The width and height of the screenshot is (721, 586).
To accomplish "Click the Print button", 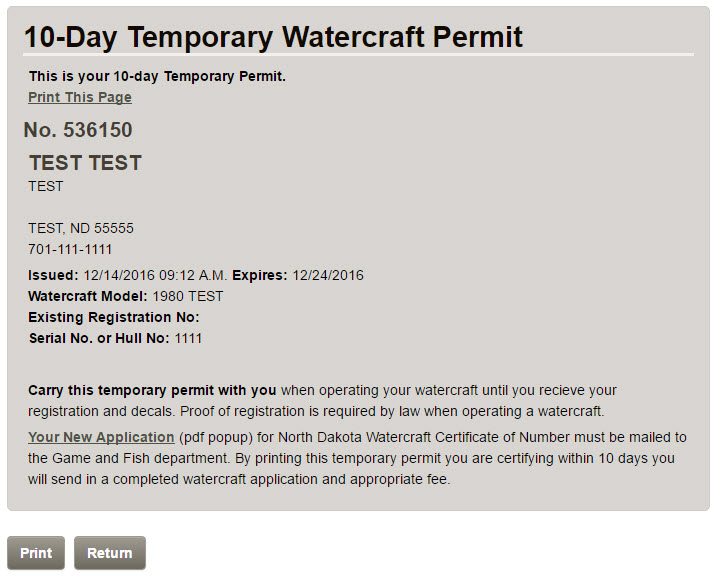I will [x=36, y=553].
